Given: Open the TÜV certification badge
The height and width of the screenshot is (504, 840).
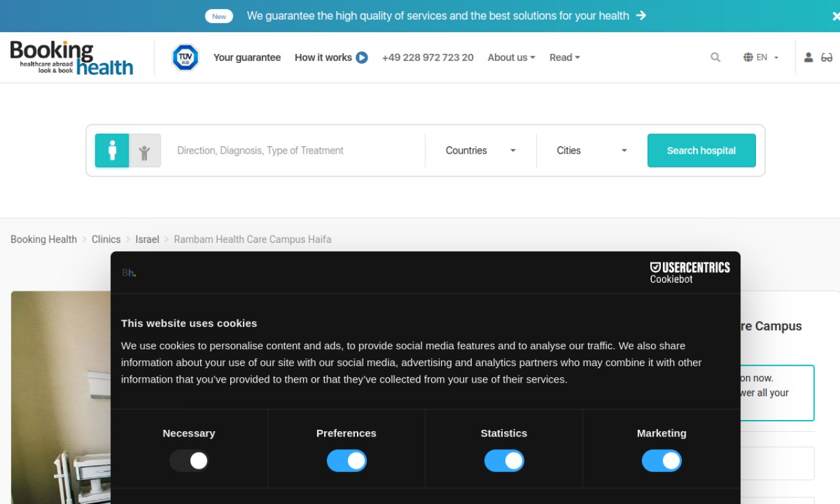Looking at the screenshot, I should (185, 58).
